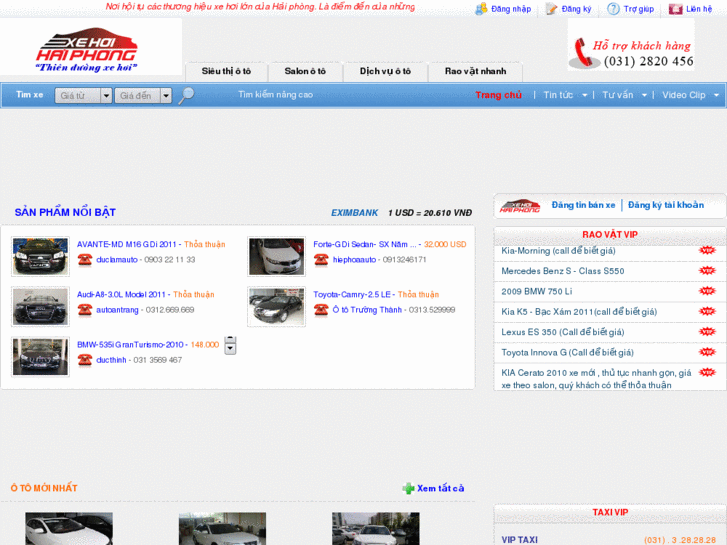
Task: Click the VIP badge next to Mercedes Benz S550
Action: pyautogui.click(x=707, y=270)
